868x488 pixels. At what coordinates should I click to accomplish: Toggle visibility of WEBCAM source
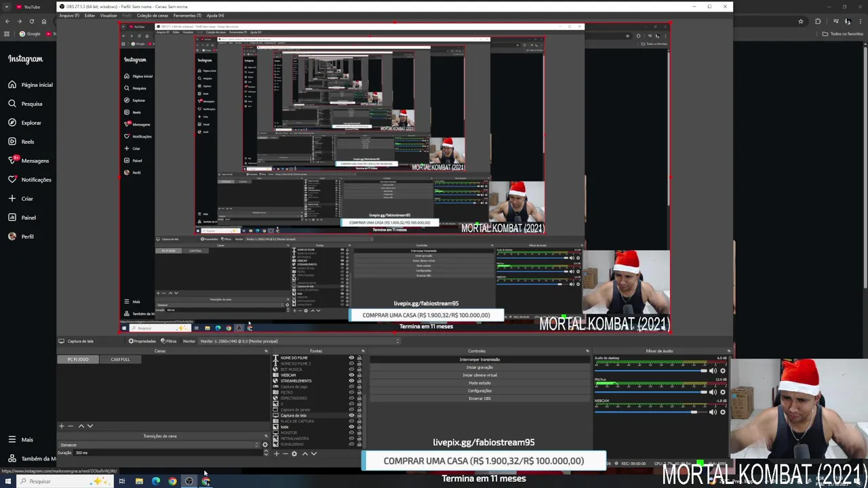click(351, 375)
